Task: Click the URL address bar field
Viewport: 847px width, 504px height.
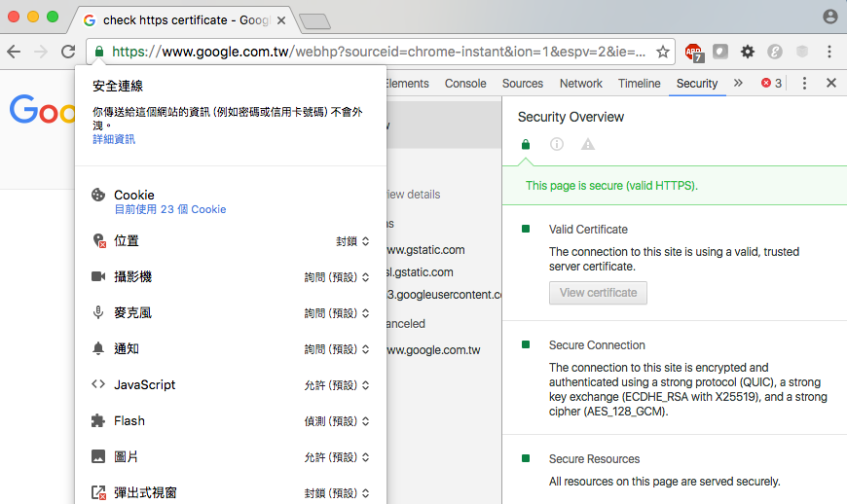Action: point(380,52)
